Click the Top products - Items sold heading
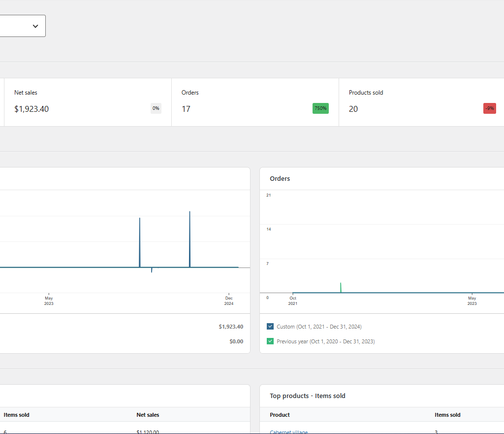Image resolution: width=504 pixels, height=434 pixels. [308, 396]
